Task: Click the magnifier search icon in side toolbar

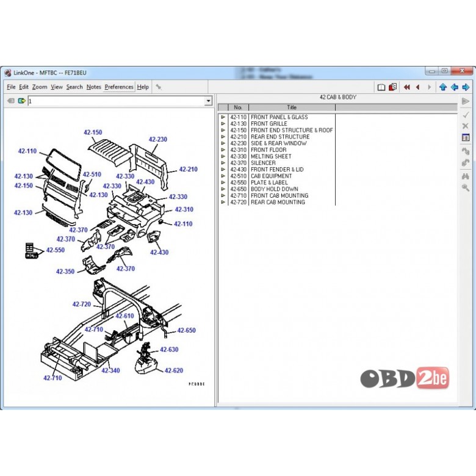Action: [x=466, y=188]
